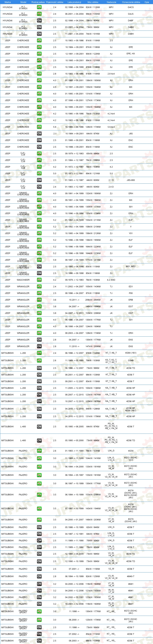Select the 11.2010 -> production date cell

74,346
